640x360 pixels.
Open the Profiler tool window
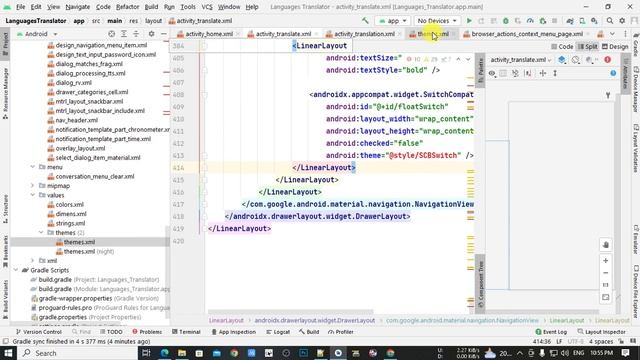tap(341, 332)
